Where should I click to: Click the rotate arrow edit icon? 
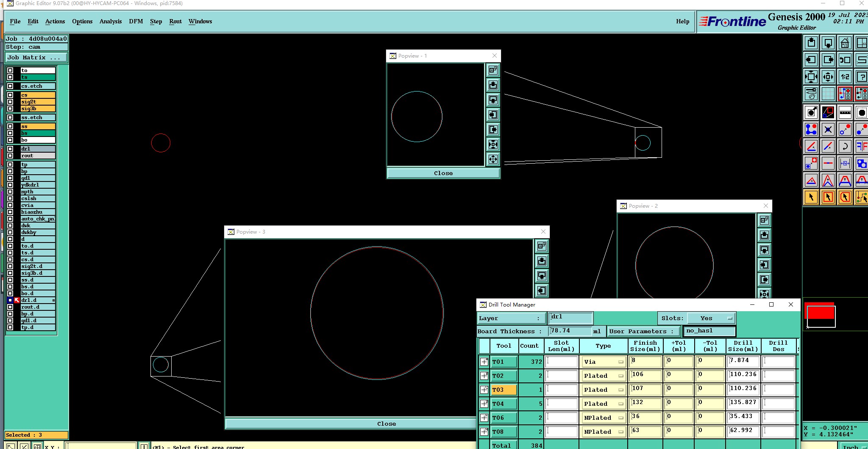coord(845,146)
